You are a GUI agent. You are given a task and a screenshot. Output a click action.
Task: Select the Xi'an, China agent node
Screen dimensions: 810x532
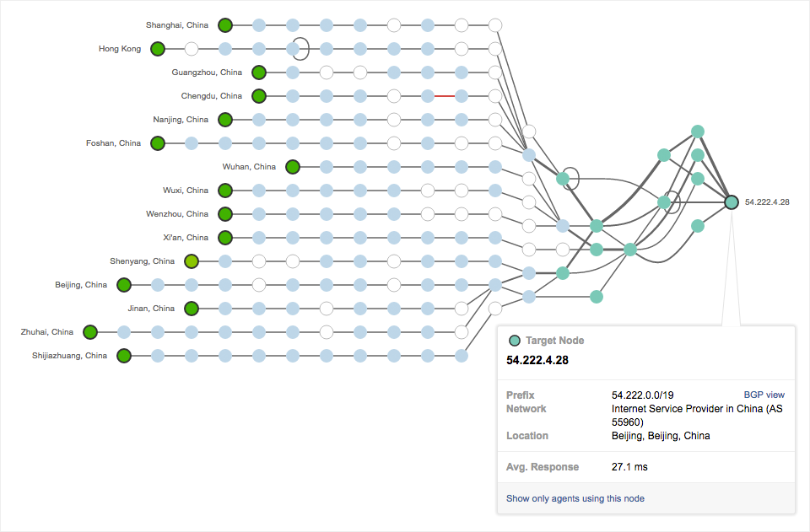coord(225,238)
